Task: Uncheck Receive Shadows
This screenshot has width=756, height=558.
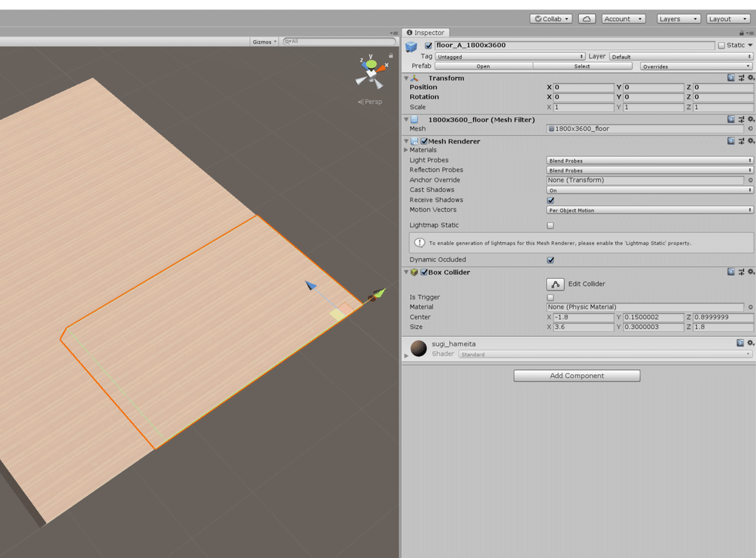Action: 551,200
